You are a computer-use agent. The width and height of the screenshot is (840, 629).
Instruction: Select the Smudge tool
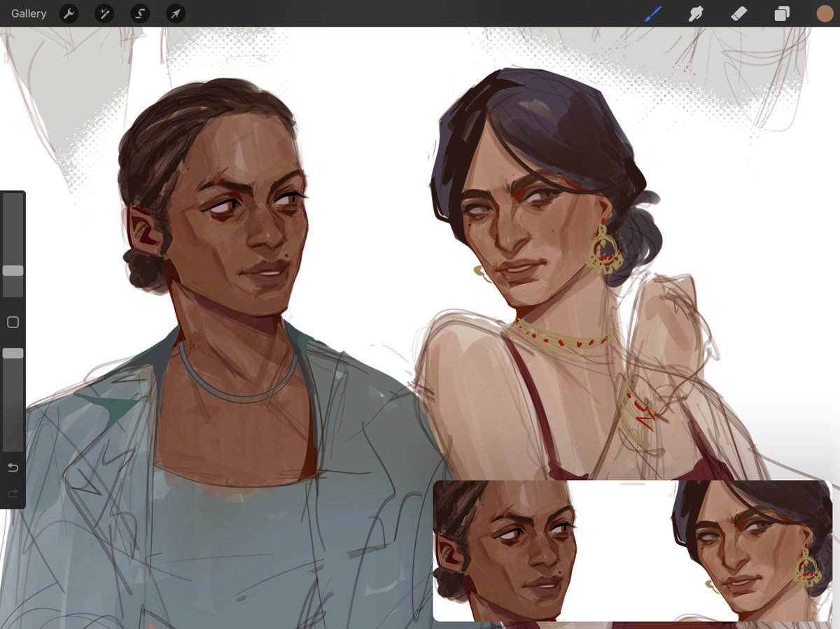696,13
